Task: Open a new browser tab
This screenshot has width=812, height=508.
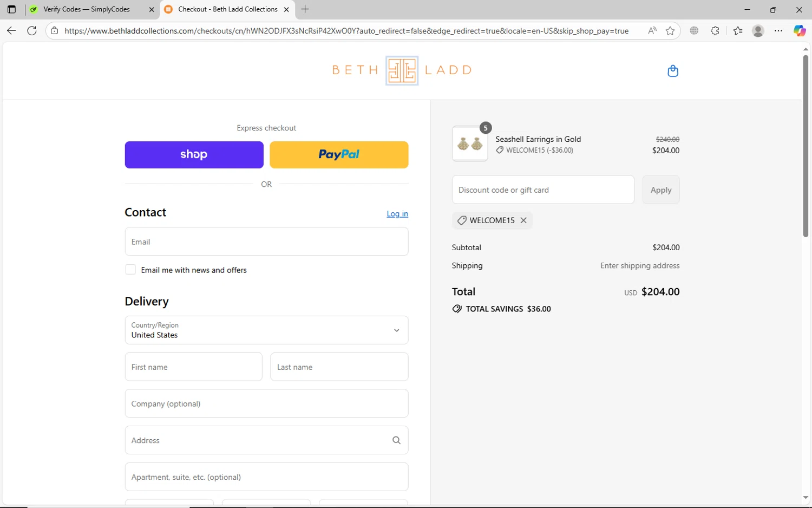Action: [305, 9]
